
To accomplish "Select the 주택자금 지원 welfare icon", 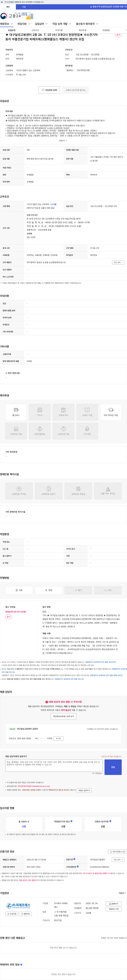I will [x=16, y=431].
